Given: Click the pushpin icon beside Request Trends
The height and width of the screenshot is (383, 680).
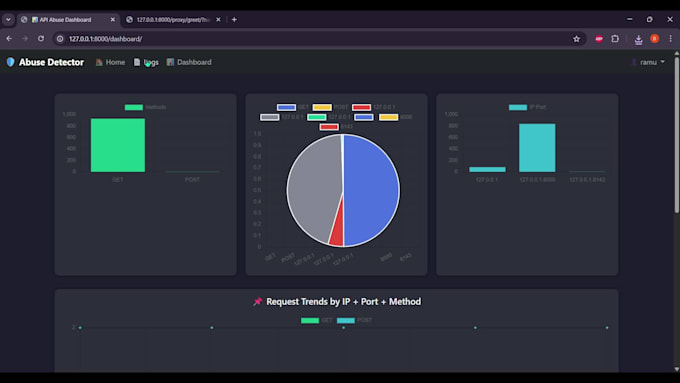Looking at the screenshot, I should (258, 301).
